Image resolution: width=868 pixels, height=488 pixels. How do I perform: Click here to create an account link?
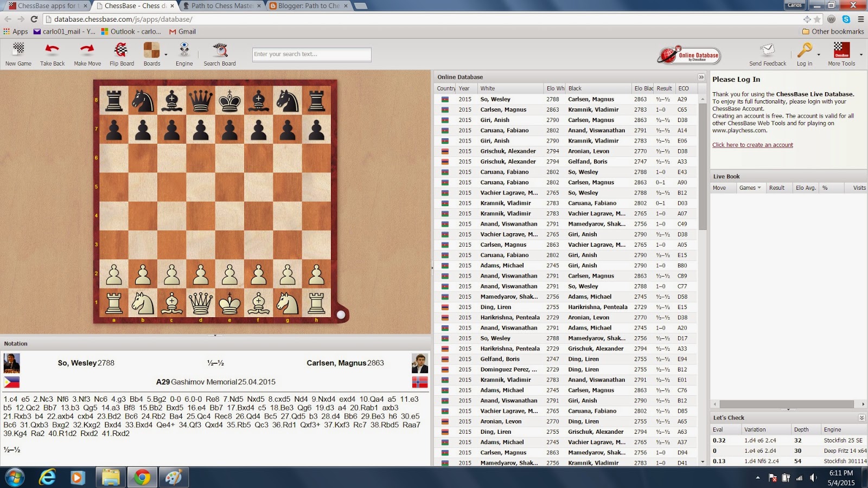click(x=752, y=145)
